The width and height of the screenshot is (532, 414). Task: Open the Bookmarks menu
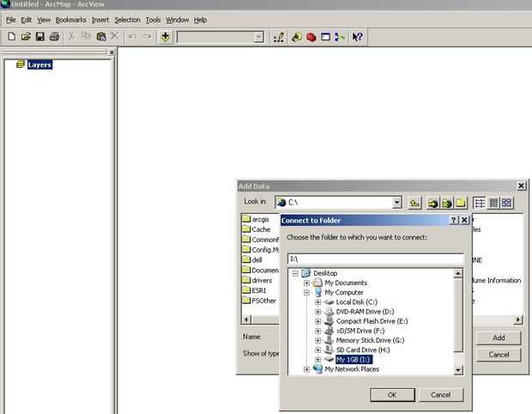click(71, 20)
